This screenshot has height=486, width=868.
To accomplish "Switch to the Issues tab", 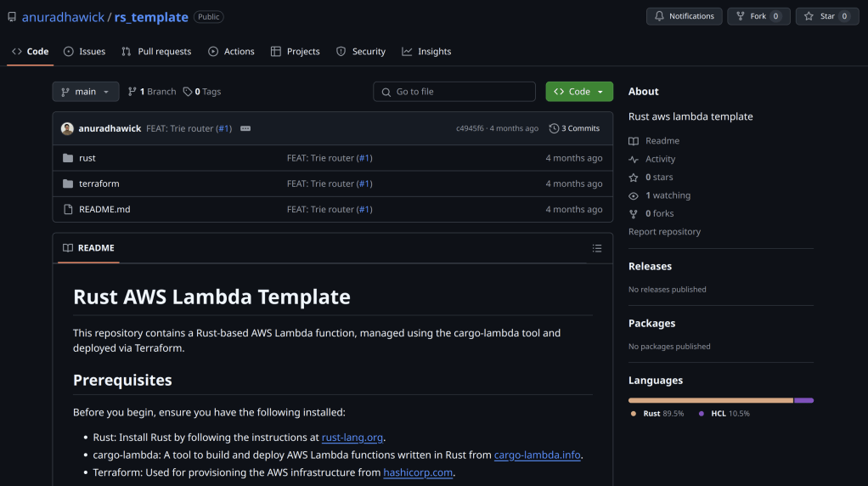I will 84,52.
